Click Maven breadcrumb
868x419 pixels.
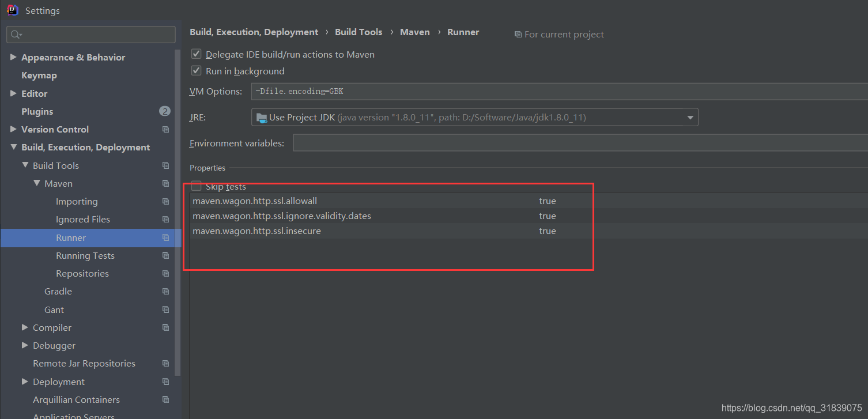415,32
